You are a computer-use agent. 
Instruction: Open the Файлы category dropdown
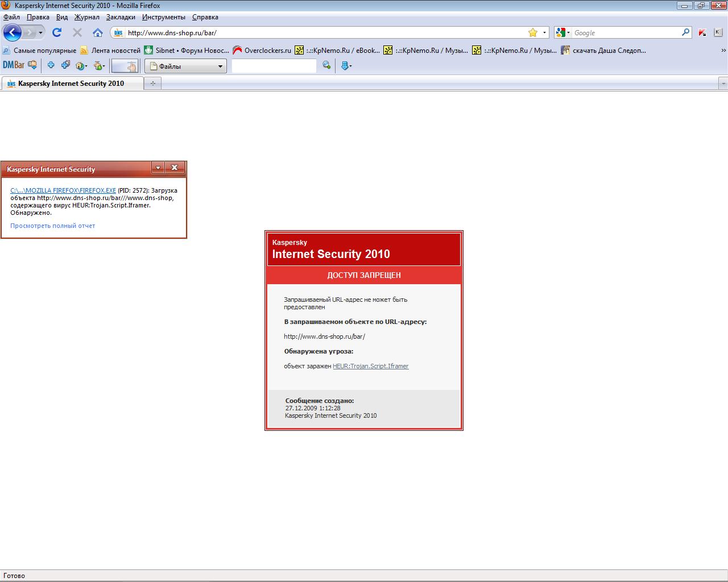[185, 66]
